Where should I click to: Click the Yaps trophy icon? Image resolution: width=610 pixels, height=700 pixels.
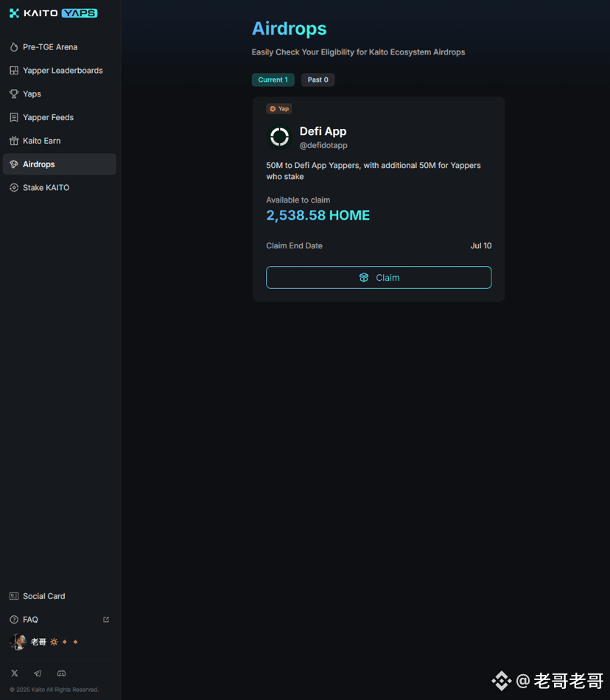point(14,94)
